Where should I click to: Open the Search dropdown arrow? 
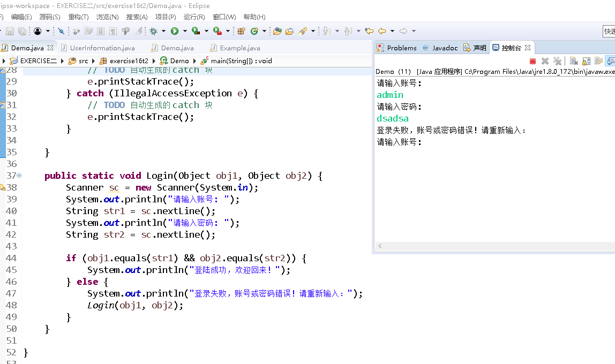313,31
